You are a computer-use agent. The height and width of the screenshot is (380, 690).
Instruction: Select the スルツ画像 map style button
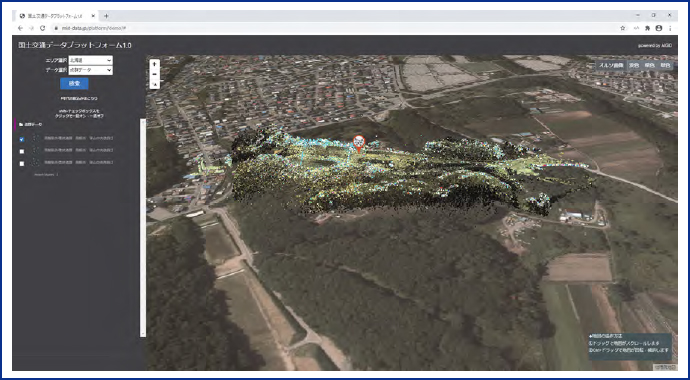[610, 65]
